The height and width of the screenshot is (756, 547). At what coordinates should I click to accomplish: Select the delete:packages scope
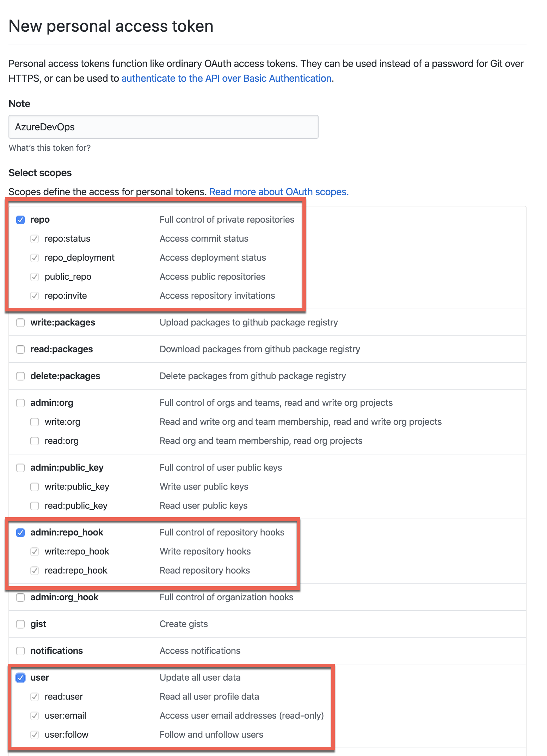tap(20, 376)
